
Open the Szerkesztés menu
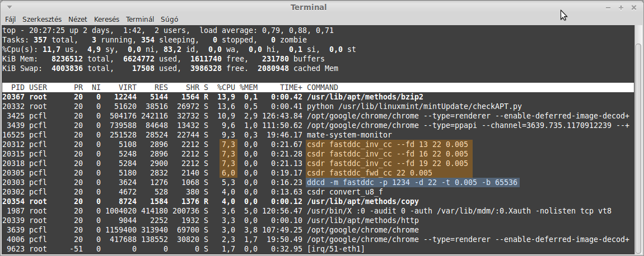pyautogui.click(x=42, y=19)
